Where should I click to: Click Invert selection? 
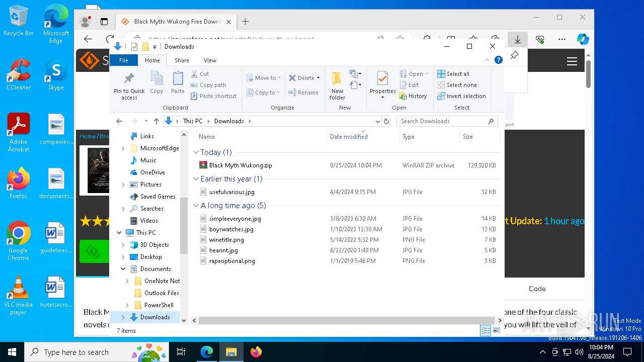click(x=461, y=96)
